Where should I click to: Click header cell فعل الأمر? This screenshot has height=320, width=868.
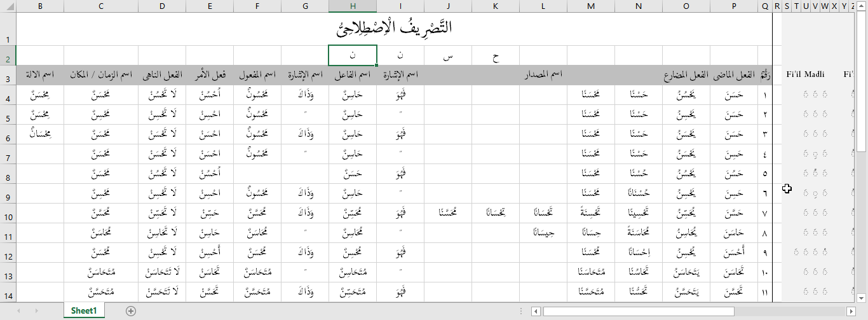(210, 75)
